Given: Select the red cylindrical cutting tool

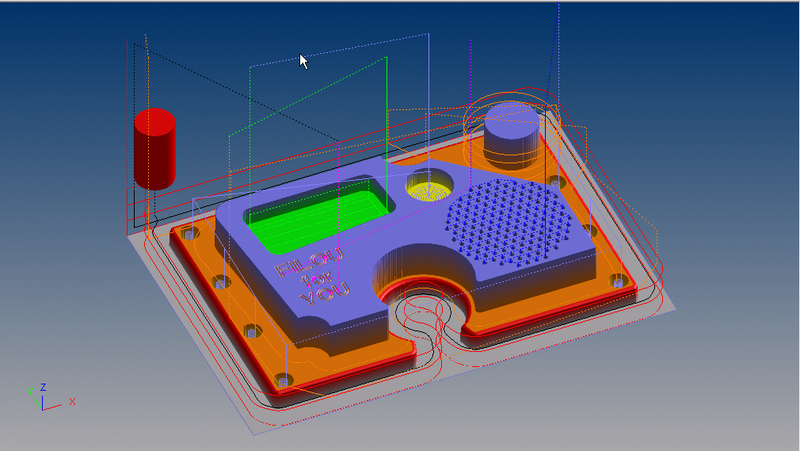Looking at the screenshot, I should click(x=155, y=148).
